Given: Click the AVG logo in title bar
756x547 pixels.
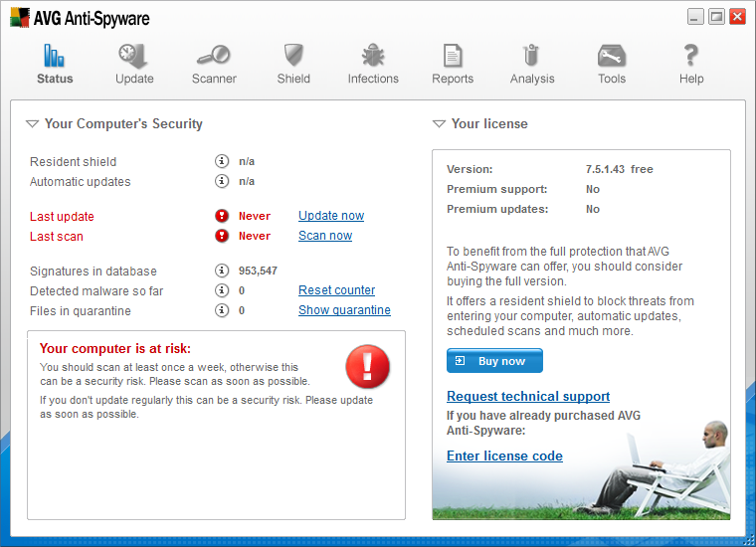Looking at the screenshot, I should [x=20, y=17].
